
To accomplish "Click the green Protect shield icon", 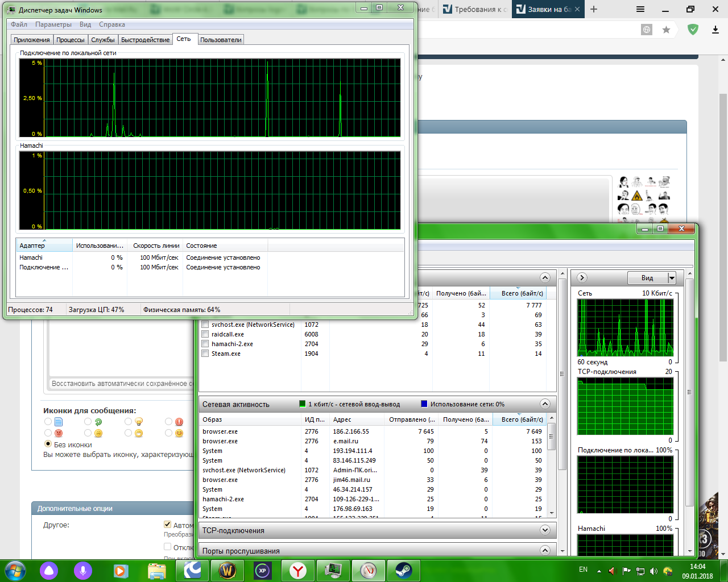I will [x=693, y=30].
